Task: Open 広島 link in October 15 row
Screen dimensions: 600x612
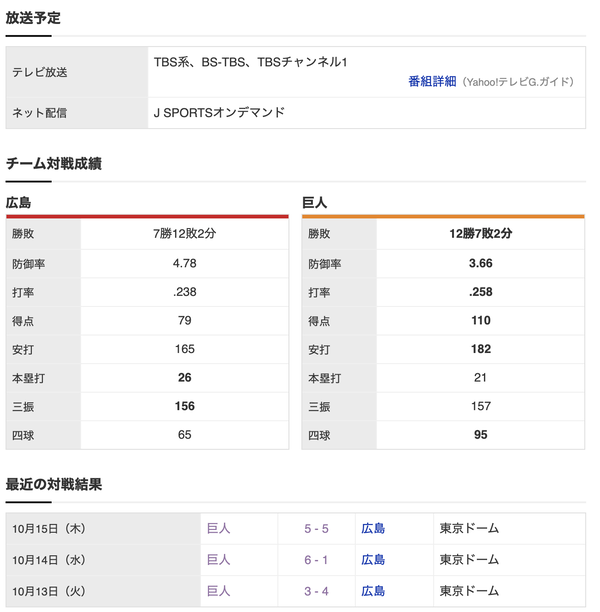Action: pyautogui.click(x=373, y=528)
